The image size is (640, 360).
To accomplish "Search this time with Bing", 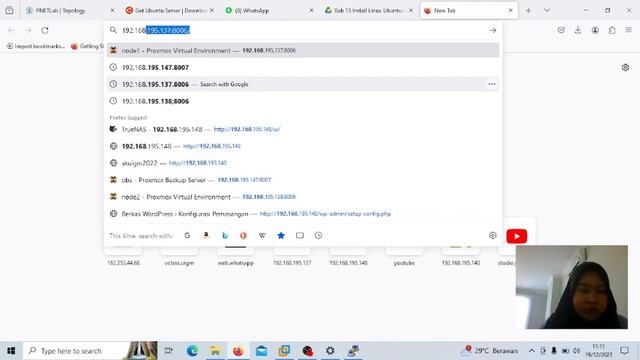I will 224,236.
